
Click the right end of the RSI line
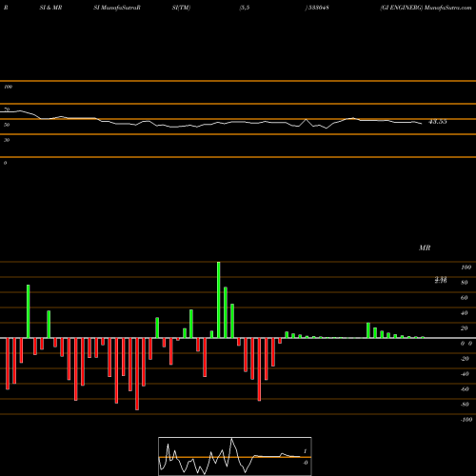click(422, 124)
